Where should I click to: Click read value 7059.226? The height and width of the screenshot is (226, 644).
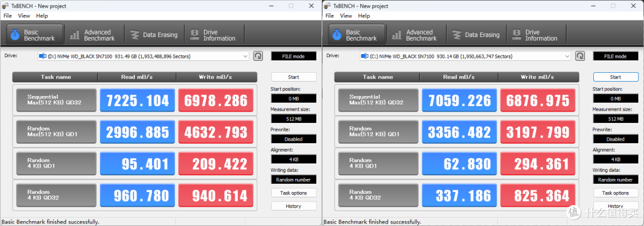[459, 100]
